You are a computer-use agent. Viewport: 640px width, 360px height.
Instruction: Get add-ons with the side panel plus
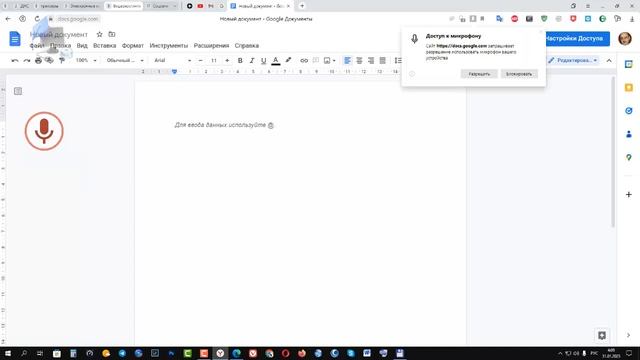tap(629, 195)
